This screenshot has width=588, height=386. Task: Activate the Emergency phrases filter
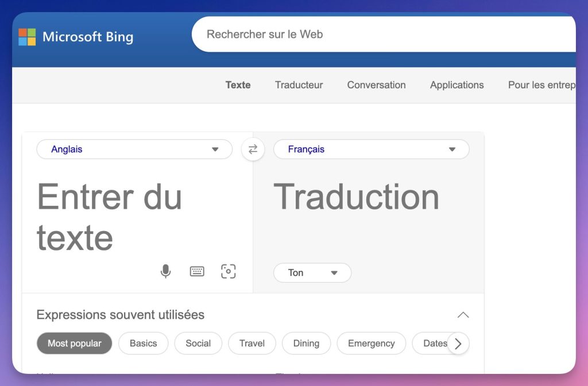click(x=371, y=343)
